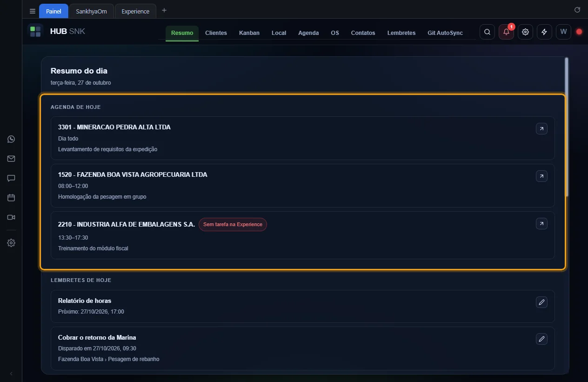Image resolution: width=588 pixels, height=382 pixels.
Task: Click the 13:30–17:30 time text
Action: click(73, 238)
